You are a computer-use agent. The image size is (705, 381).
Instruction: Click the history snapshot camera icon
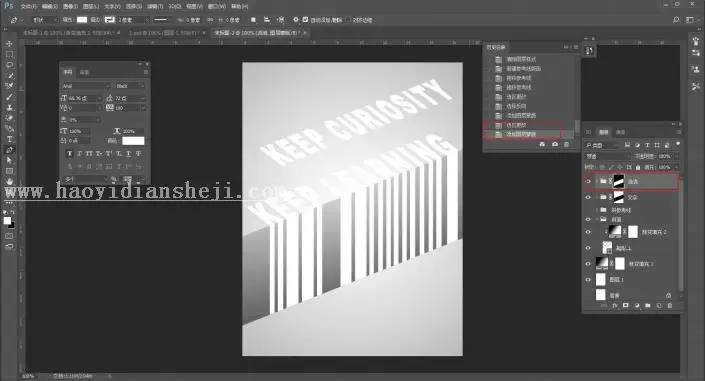555,144
